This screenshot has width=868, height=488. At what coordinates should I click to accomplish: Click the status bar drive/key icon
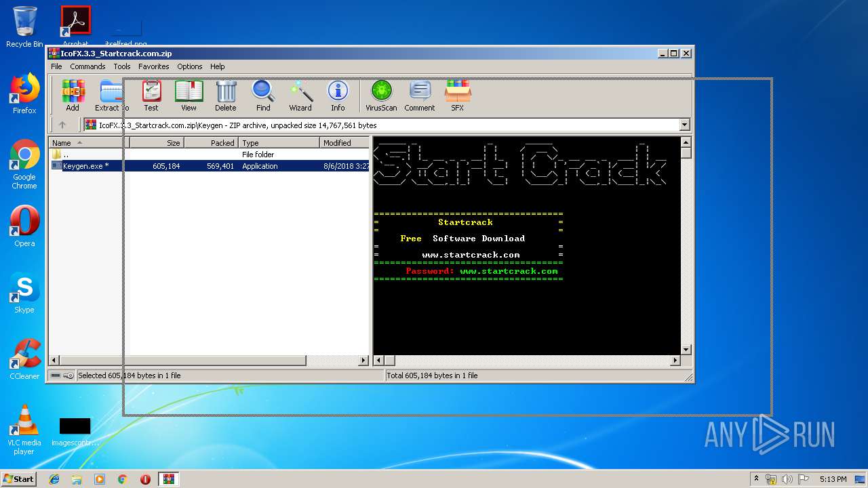62,375
